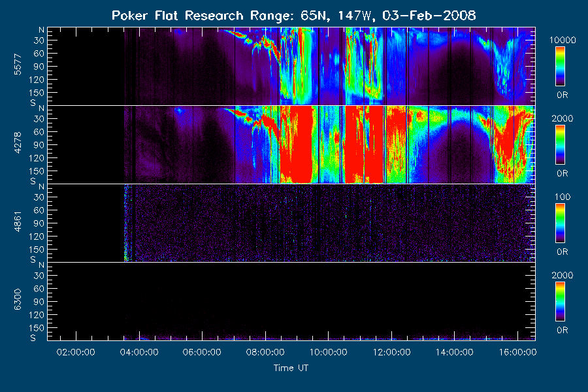Viewport: 588px width, 392px height.
Task: Click the 4278 keogram panel image
Action: pyautogui.click(x=291, y=144)
